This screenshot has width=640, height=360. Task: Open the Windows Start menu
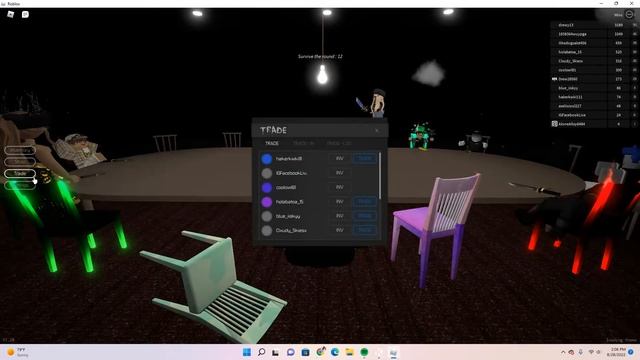(x=247, y=352)
